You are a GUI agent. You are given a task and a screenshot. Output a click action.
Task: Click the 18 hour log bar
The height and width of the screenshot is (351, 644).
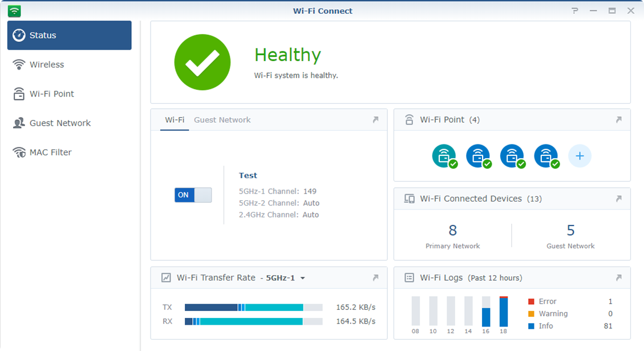(x=503, y=312)
